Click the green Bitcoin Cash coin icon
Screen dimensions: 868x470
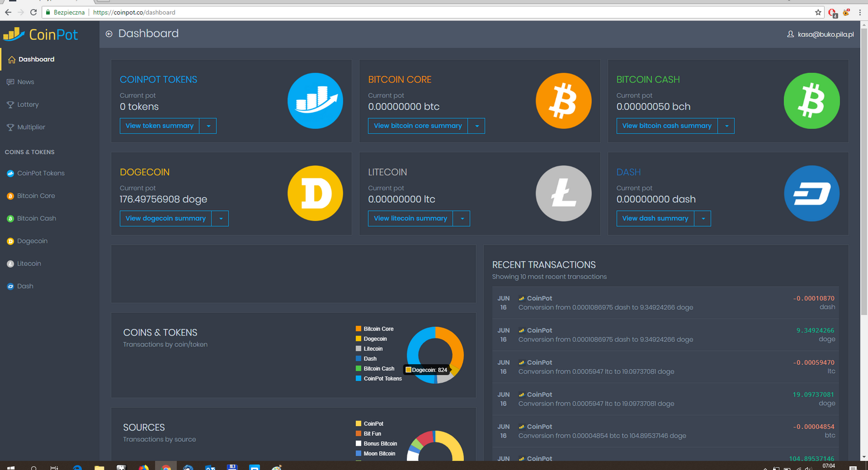click(x=812, y=101)
